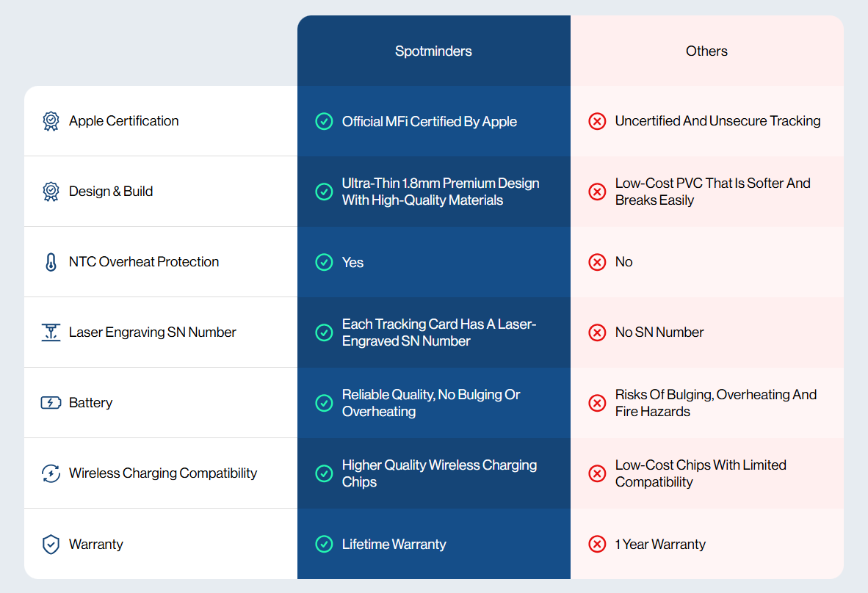Click green check next to Official MFi Certified
The width and height of the screenshot is (868, 593).
pos(324,121)
